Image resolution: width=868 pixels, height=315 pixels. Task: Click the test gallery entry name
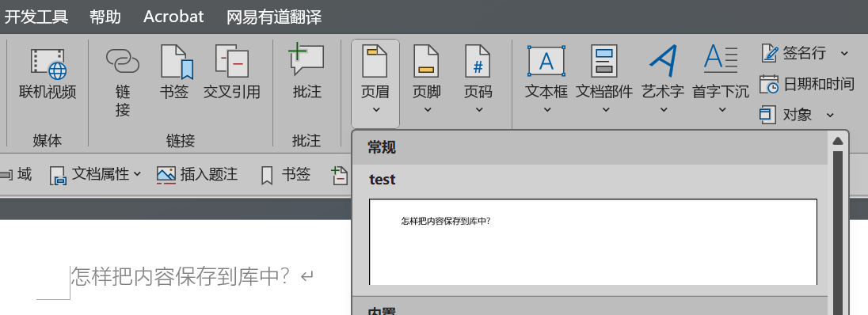[x=382, y=180]
